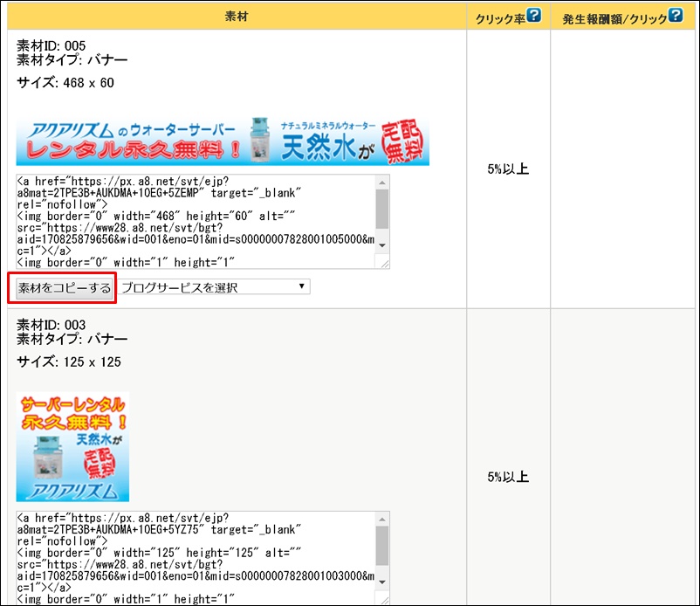This screenshot has height=606, width=700.
Task: Click resize grip of 005 code textarea
Action: (x=385, y=264)
